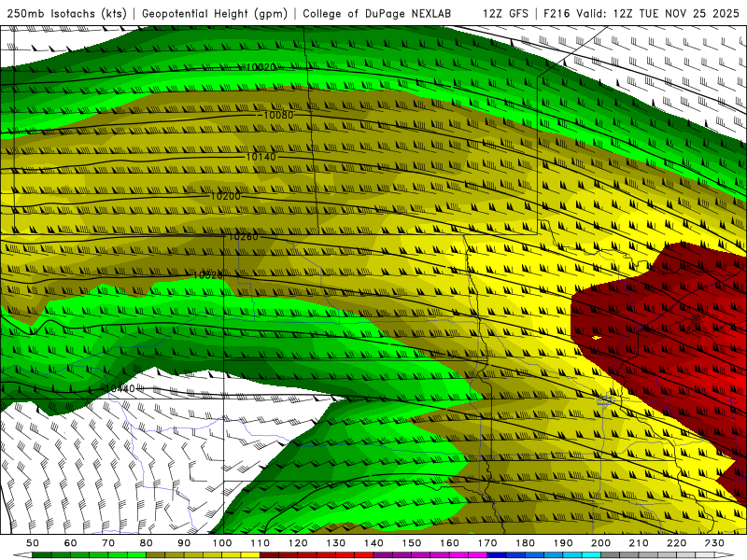Click the 150 value on the colorbar scale

click(x=412, y=543)
